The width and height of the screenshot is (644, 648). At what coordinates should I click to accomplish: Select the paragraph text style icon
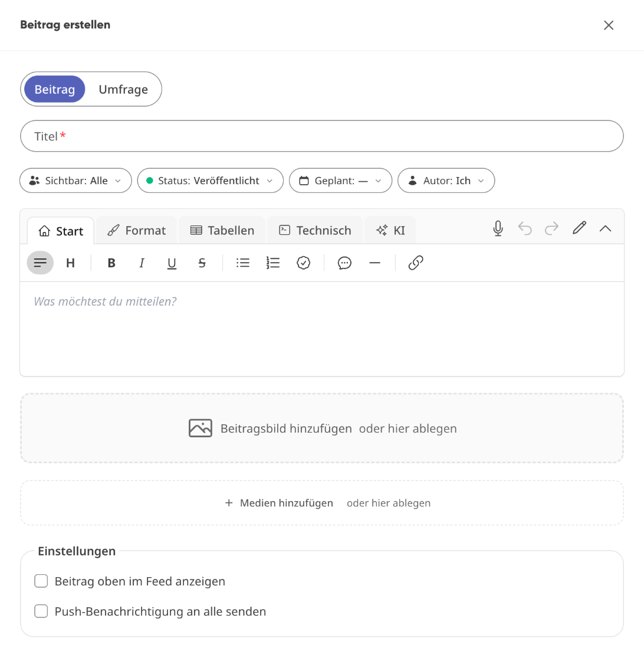click(40, 263)
